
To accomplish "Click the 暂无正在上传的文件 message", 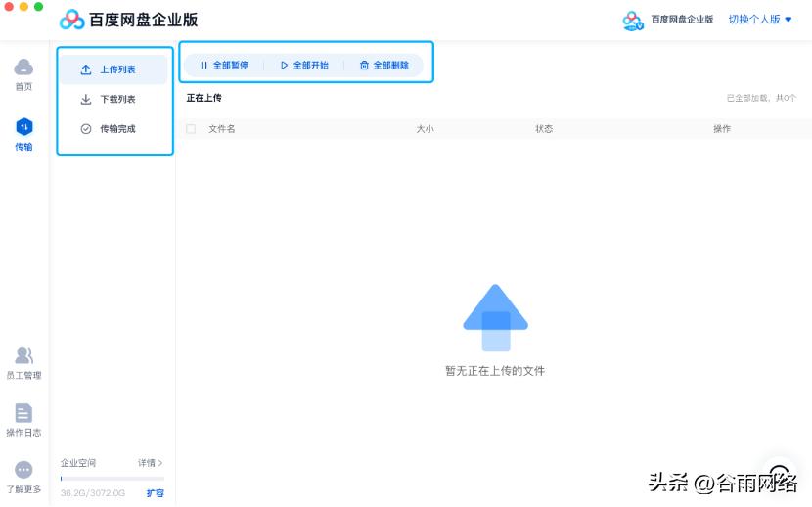I will click(x=495, y=371).
